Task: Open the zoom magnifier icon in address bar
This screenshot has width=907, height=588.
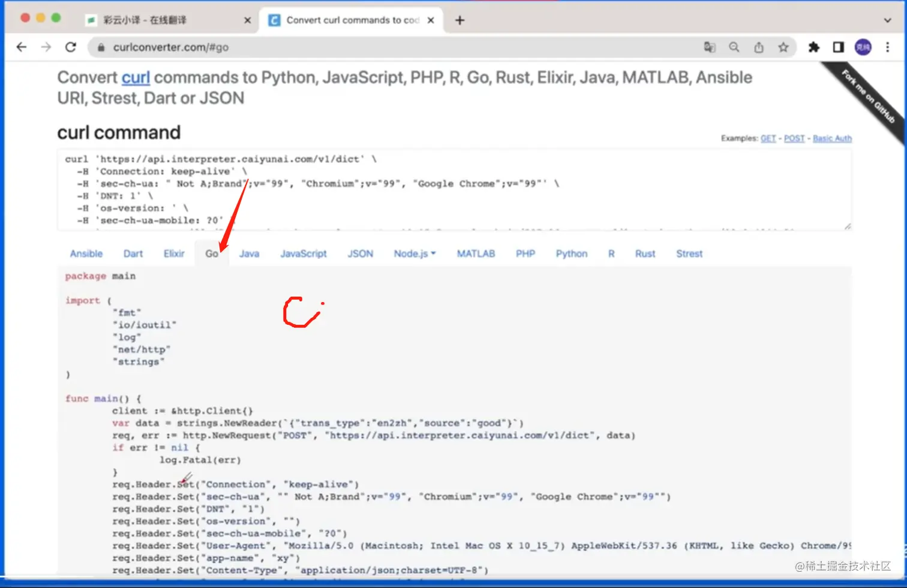Action: (734, 47)
